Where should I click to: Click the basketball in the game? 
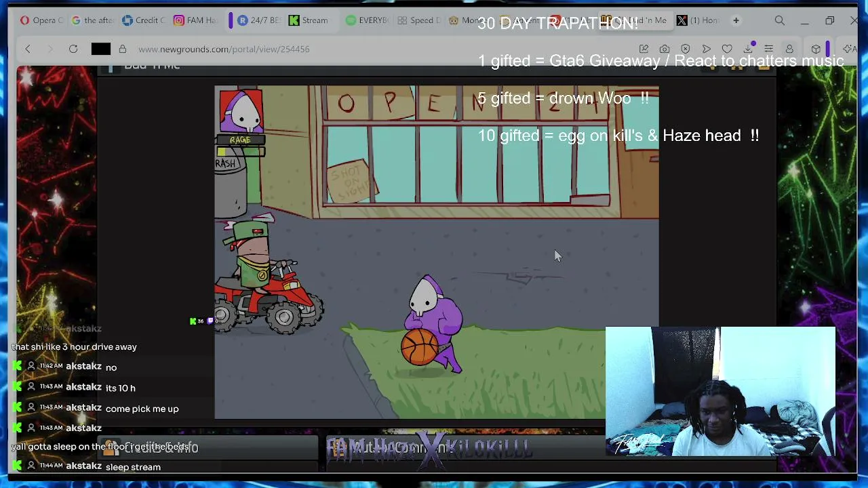click(x=419, y=347)
